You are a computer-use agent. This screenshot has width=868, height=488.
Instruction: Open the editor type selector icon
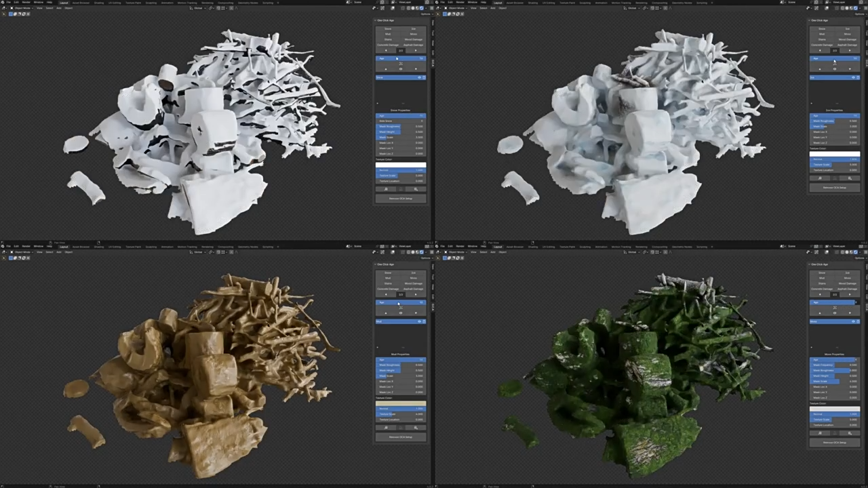4,8
